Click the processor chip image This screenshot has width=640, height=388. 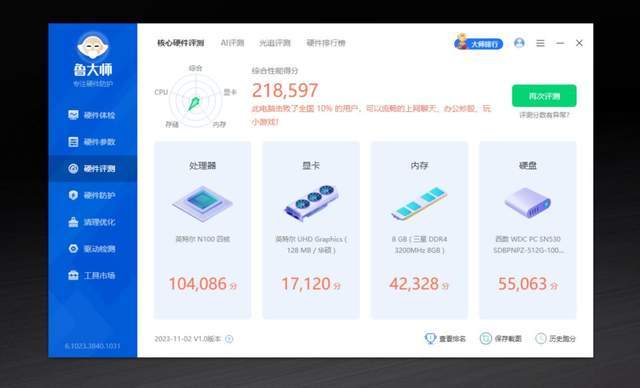point(202,203)
